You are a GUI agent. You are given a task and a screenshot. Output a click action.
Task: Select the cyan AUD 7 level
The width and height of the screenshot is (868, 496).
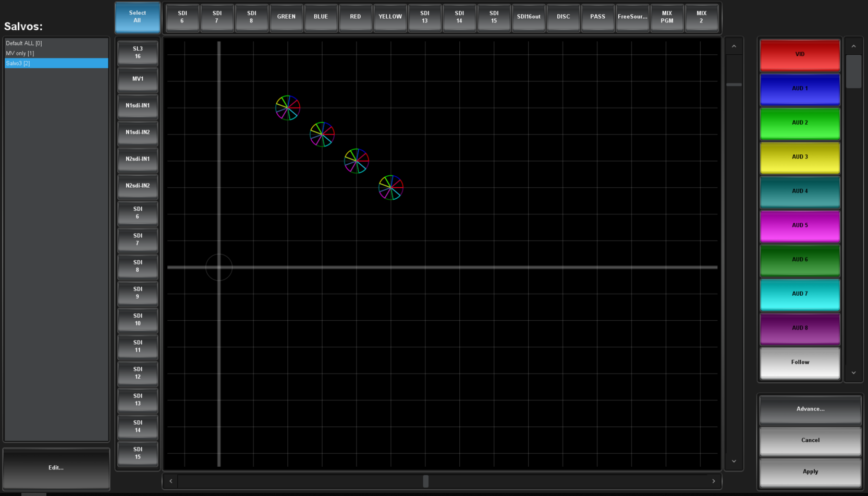coord(800,294)
